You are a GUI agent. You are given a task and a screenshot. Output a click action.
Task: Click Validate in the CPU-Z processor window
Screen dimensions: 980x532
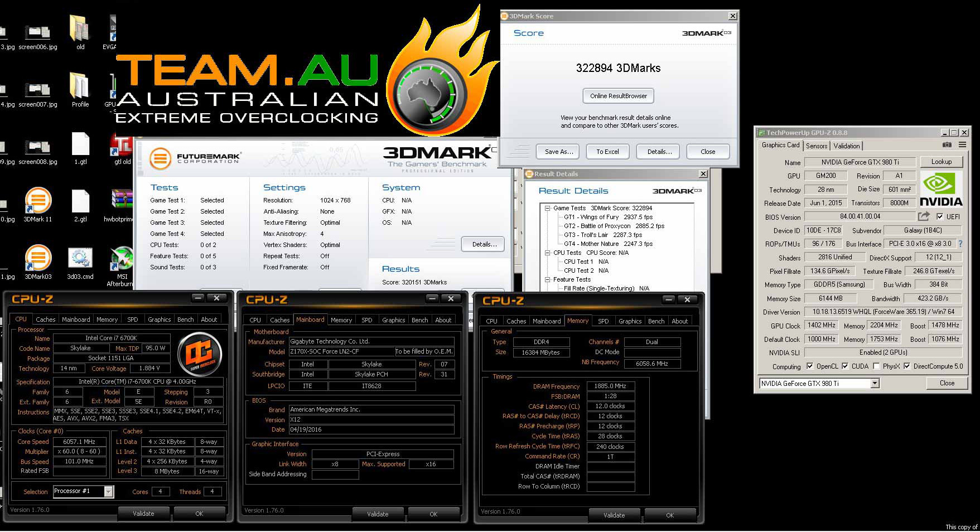tap(144, 514)
